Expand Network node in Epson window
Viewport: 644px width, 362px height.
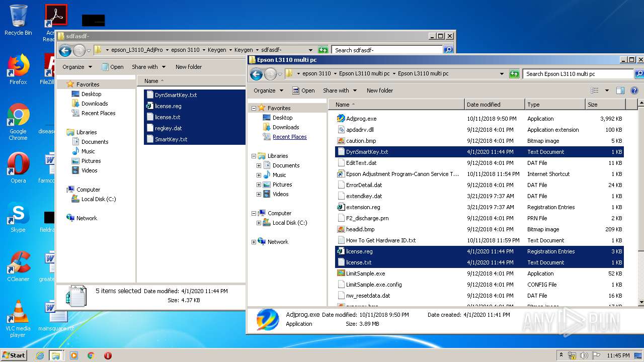pos(254,242)
